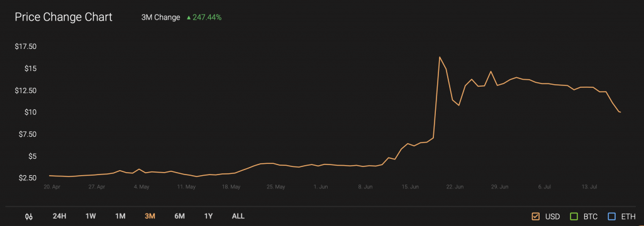Click the 8. Jun date label

(x=365, y=187)
